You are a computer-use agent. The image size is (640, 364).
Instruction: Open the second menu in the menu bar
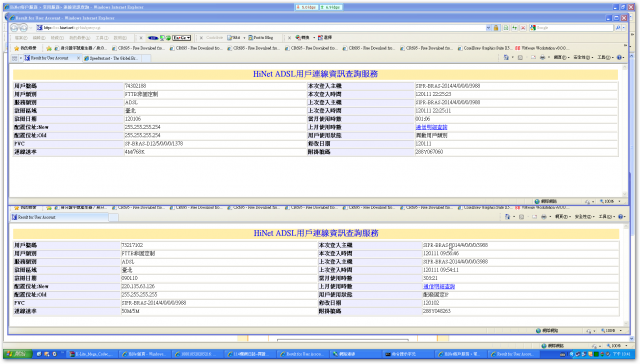click(x=40, y=38)
